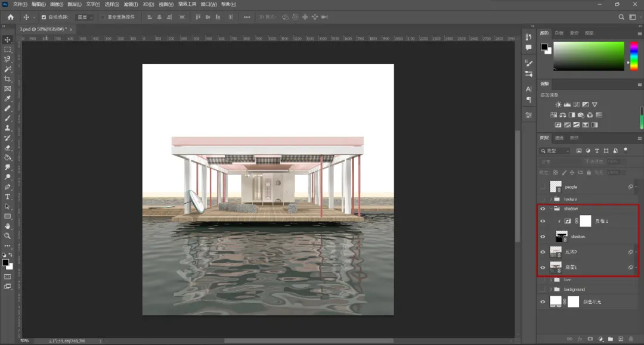Screen dimensions: 644x345
Task: Select the Crop tool
Action: pyautogui.click(x=7, y=79)
